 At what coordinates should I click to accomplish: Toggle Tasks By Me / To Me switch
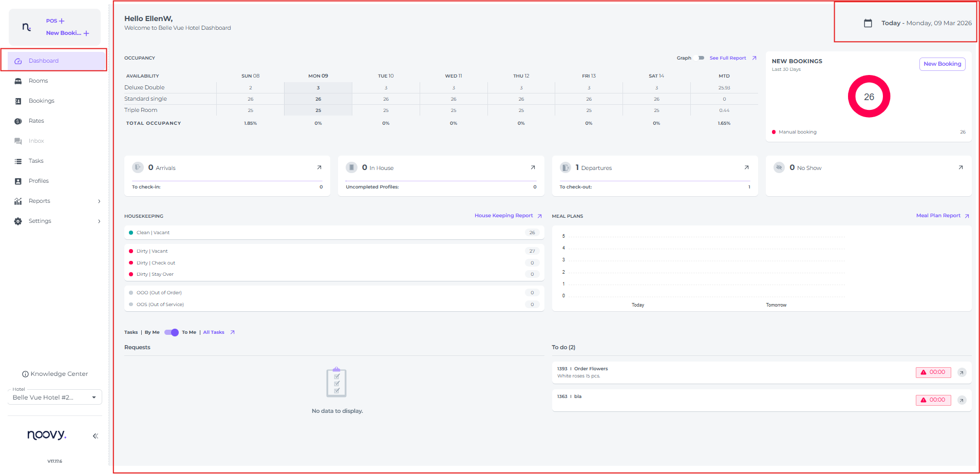click(x=171, y=332)
